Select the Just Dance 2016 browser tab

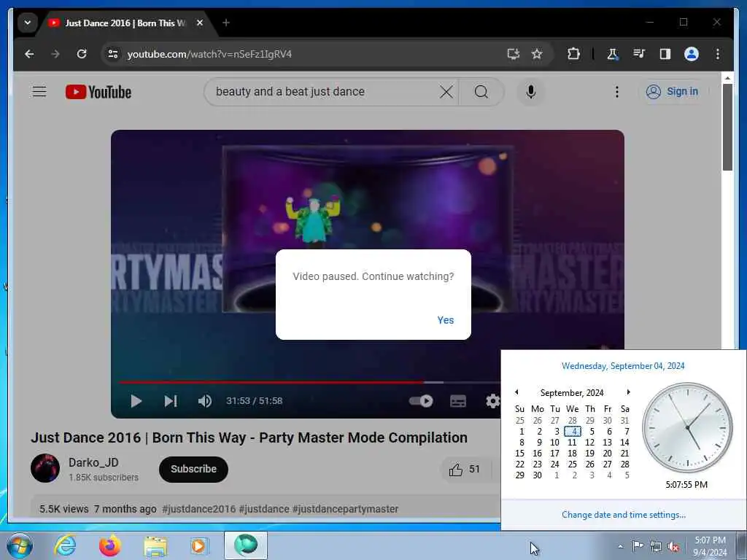tap(125, 23)
